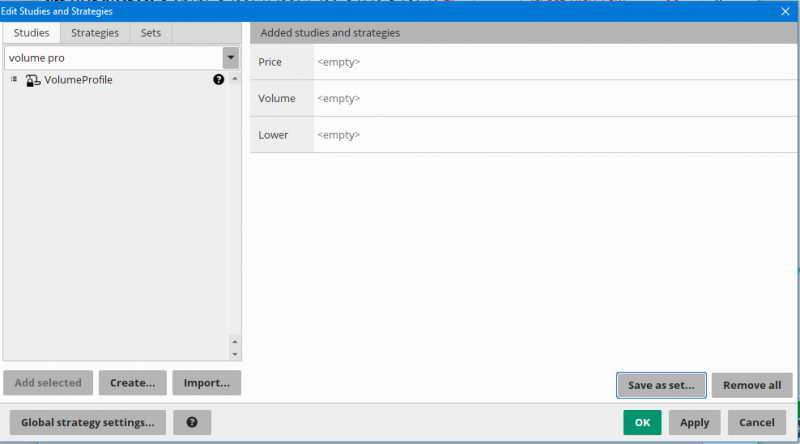800x444 pixels.
Task: Open the Sets tab
Action: click(151, 33)
